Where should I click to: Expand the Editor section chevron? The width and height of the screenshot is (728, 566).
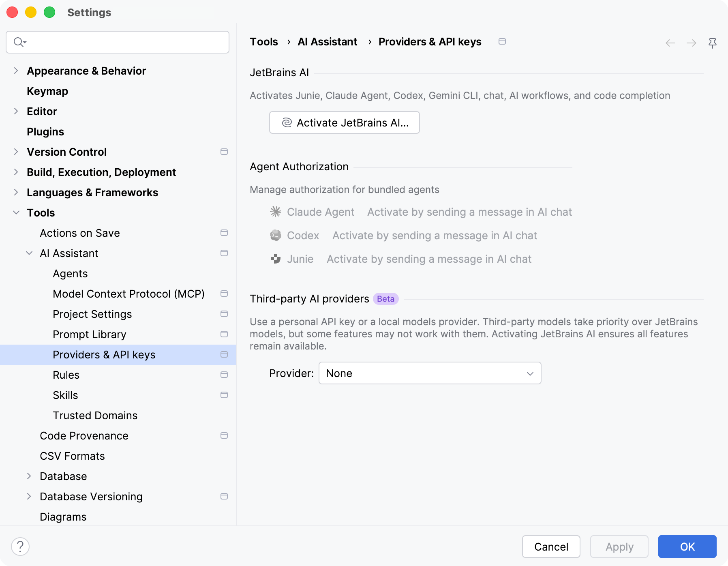click(16, 111)
